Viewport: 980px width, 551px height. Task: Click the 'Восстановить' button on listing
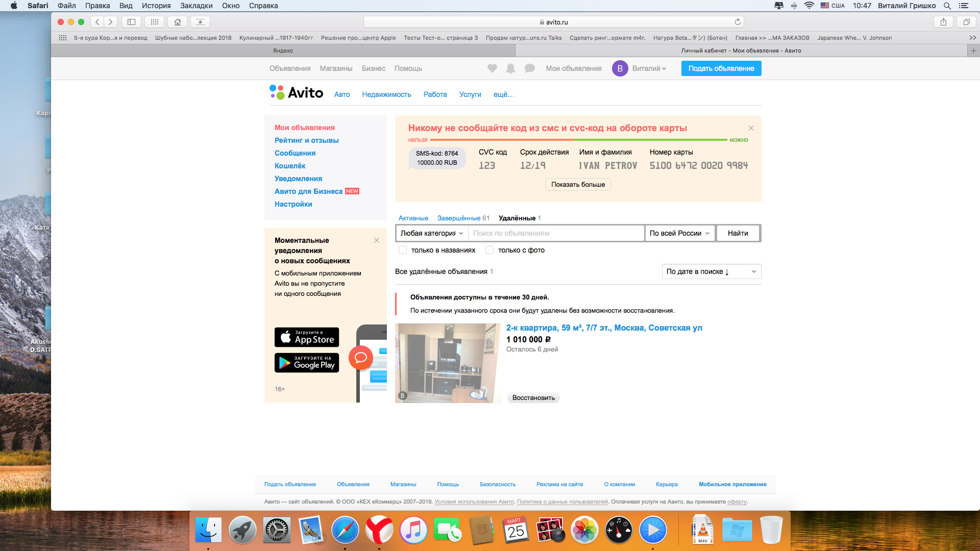click(x=533, y=397)
